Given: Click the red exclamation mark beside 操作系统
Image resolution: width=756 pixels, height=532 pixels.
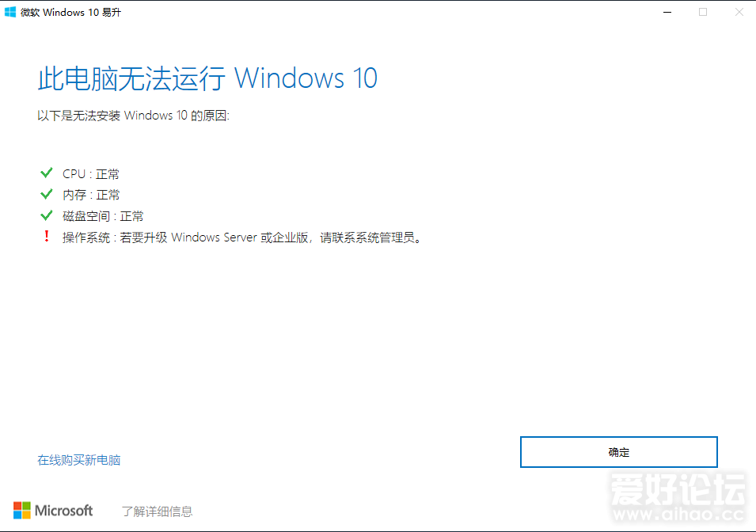Looking at the screenshot, I should coord(46,236).
